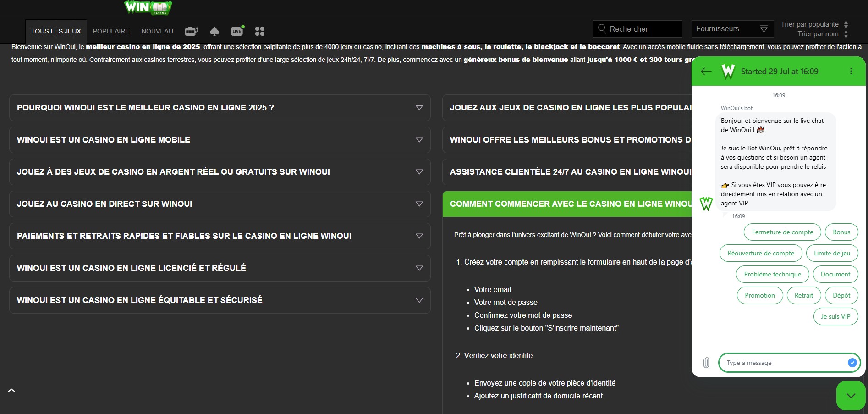Choose the 'Je suis VIP' chat option

click(835, 316)
